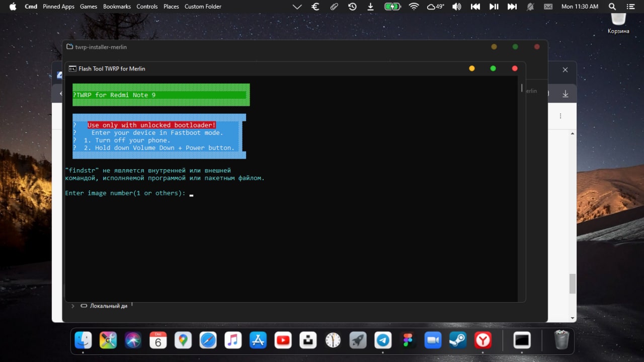
Task: Click the background window download icon
Action: [x=566, y=94]
